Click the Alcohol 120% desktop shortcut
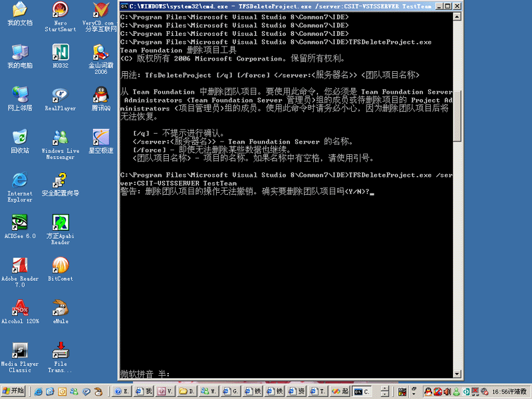The height and width of the screenshot is (399, 532). (x=20, y=312)
